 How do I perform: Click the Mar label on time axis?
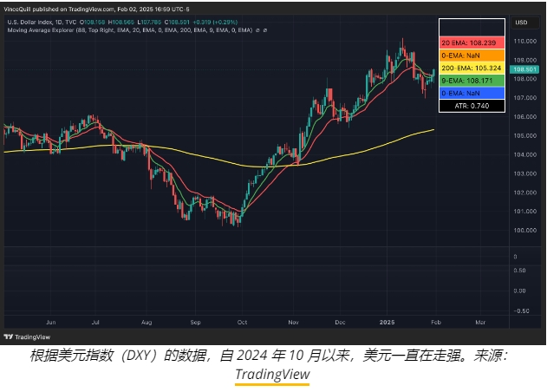[x=480, y=323]
